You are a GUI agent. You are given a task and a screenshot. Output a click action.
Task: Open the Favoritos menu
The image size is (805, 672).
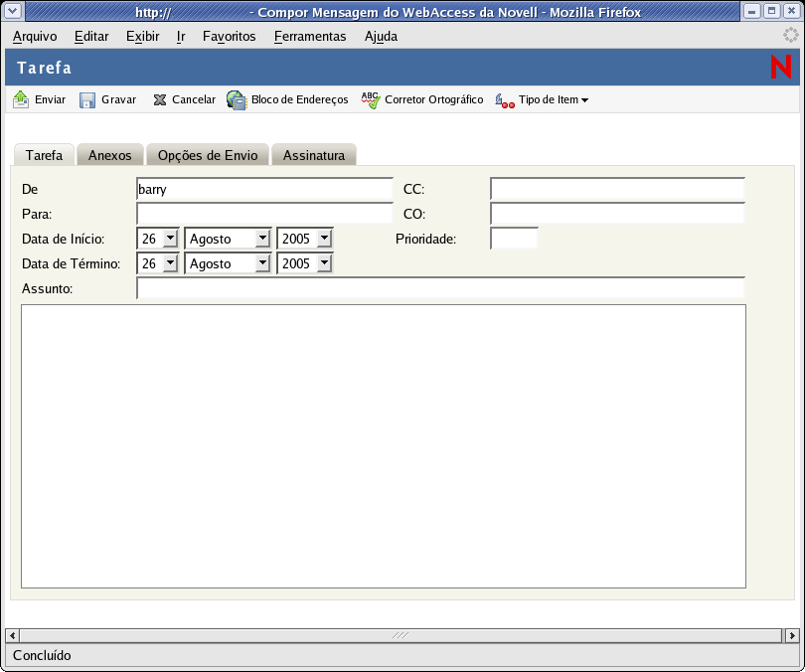(229, 37)
